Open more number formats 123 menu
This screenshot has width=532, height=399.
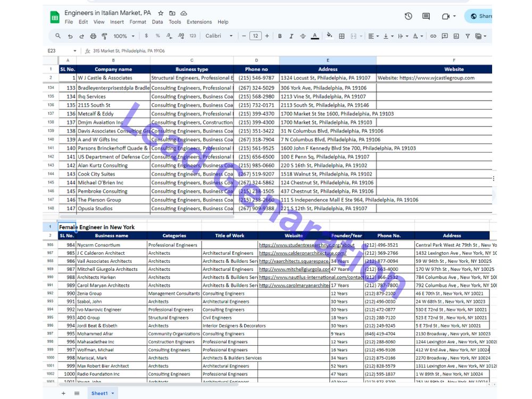click(x=193, y=36)
